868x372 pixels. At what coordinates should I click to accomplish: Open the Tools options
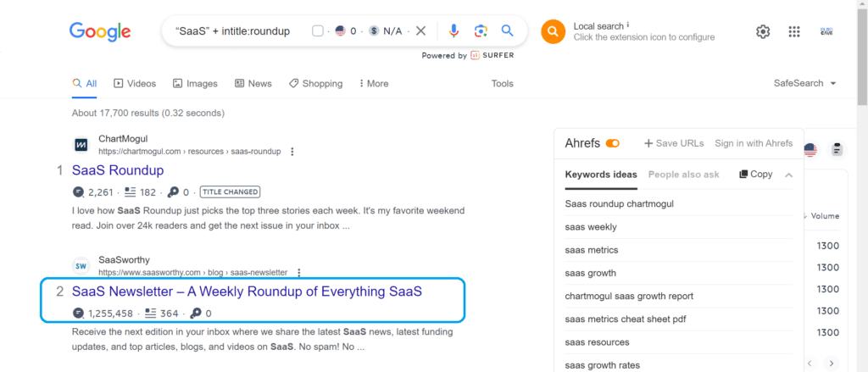tap(503, 84)
